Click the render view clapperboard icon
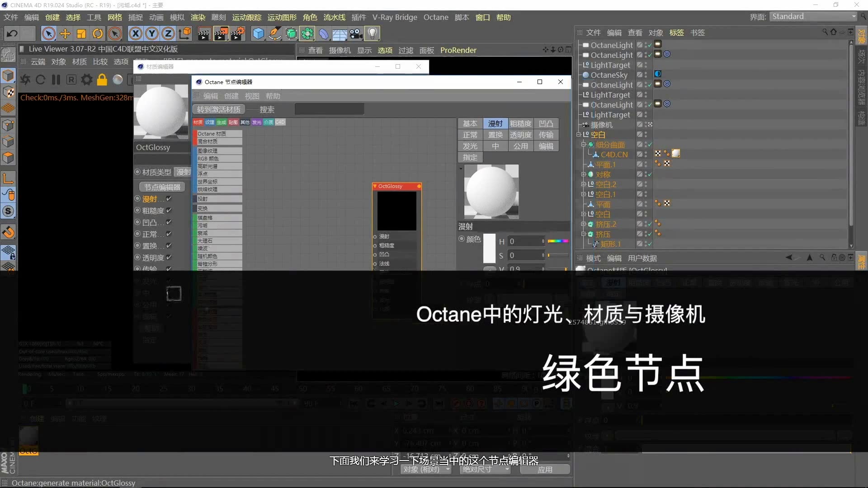 coord(204,33)
